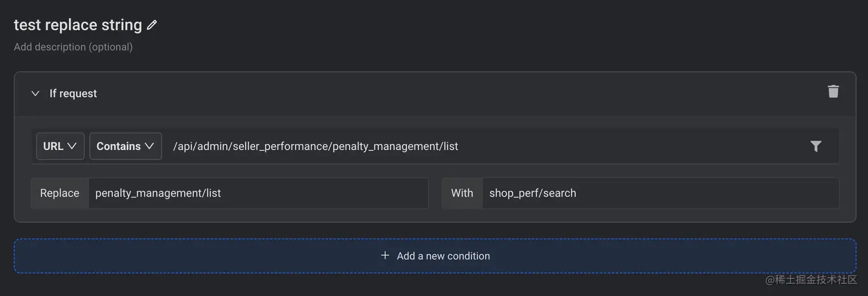Click the With label

(x=462, y=193)
